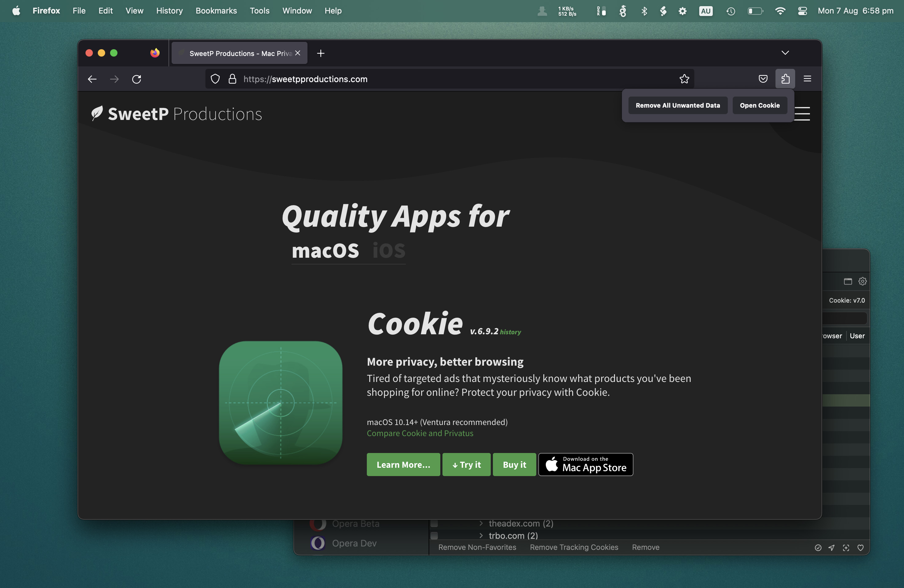Open the Firefox app menu

point(46,11)
